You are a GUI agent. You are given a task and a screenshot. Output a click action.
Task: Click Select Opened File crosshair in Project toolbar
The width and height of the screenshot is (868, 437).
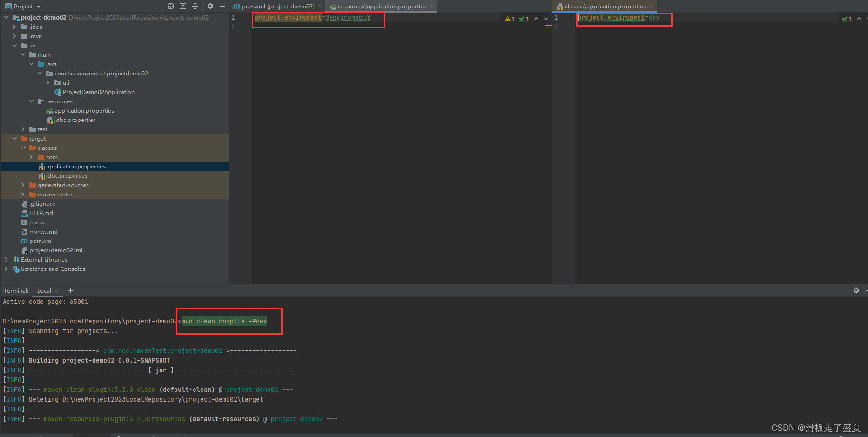tap(170, 6)
